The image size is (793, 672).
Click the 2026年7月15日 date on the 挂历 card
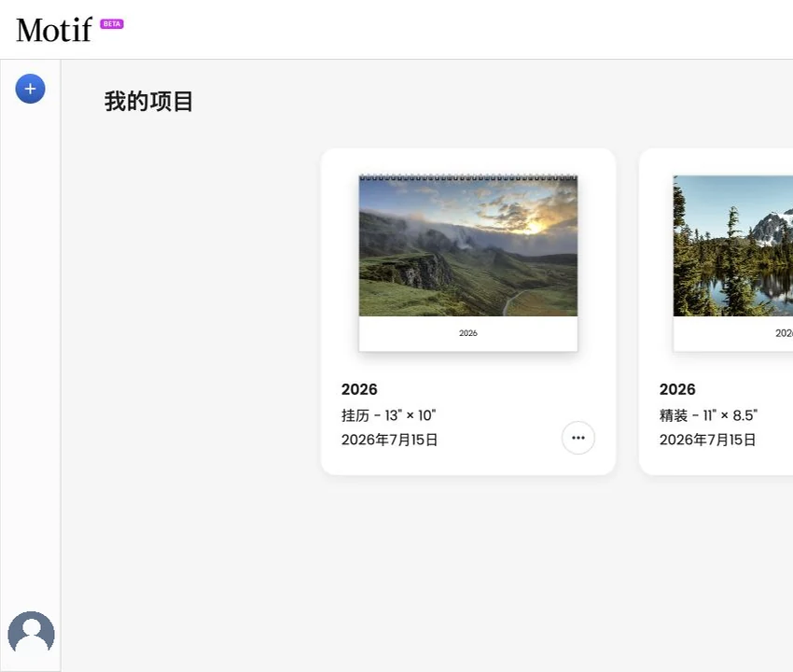[389, 440]
